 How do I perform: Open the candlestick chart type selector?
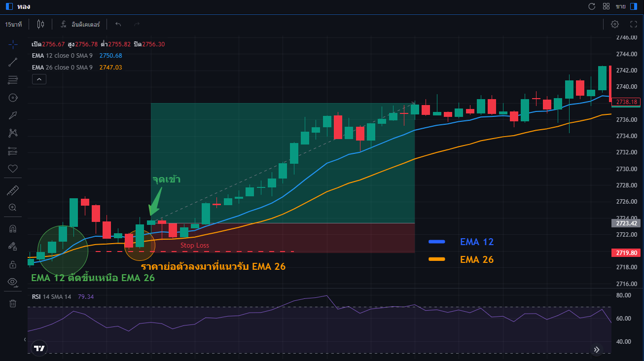(x=40, y=24)
